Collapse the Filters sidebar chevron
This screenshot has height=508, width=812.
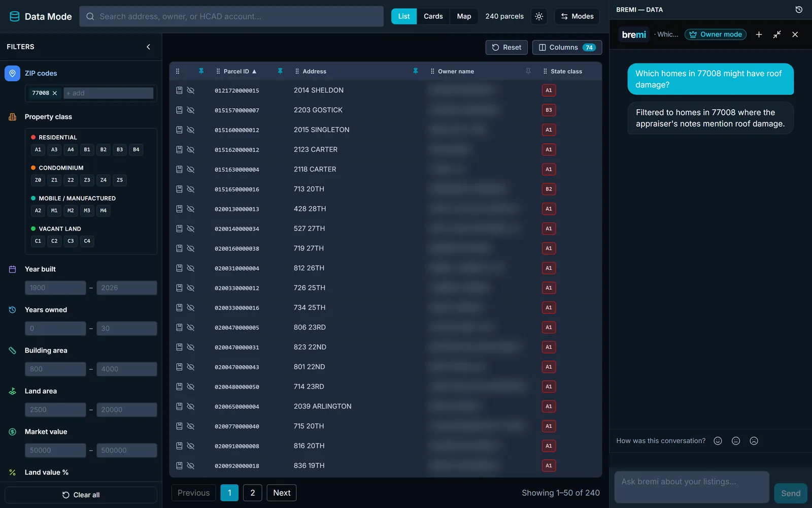pos(148,47)
